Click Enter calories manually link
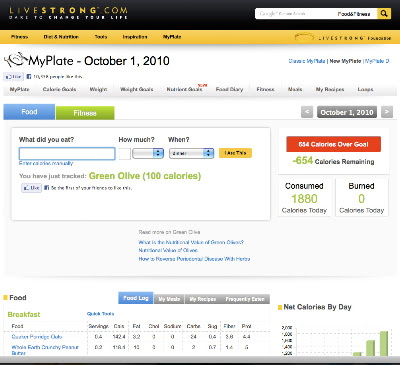400x365 pixels. (46, 163)
